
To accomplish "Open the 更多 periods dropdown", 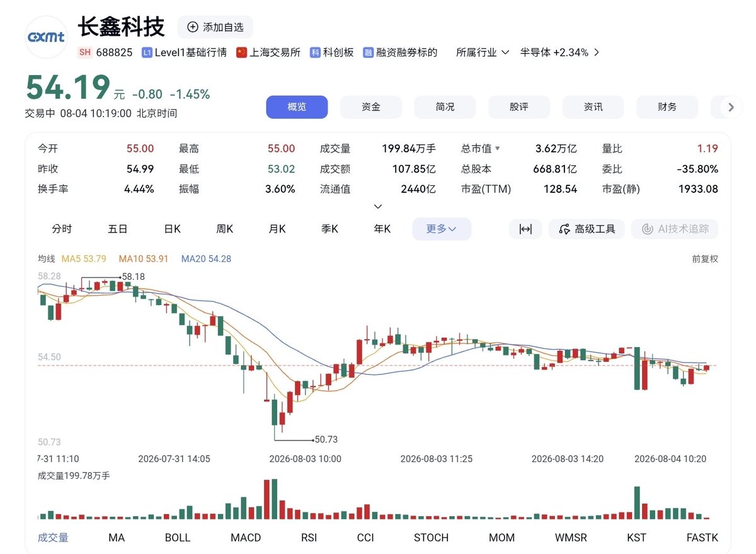I will click(442, 229).
